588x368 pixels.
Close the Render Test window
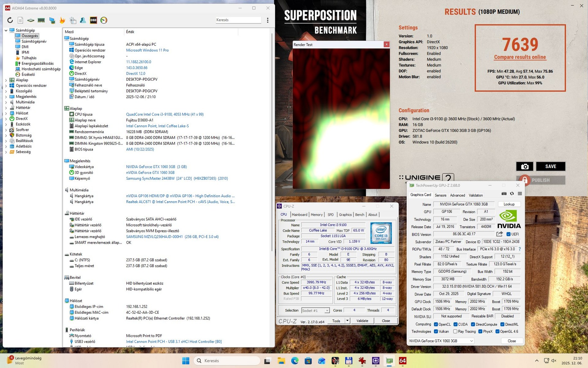pyautogui.click(x=386, y=44)
